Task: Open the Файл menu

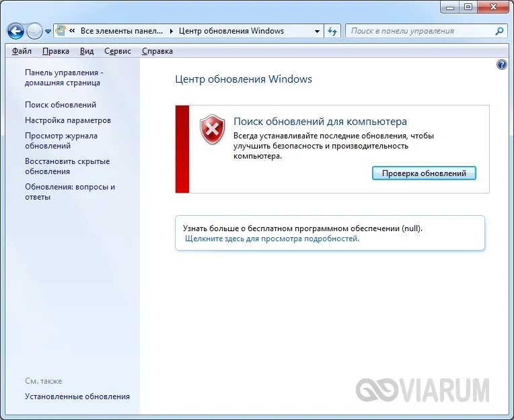Action: tap(22, 51)
